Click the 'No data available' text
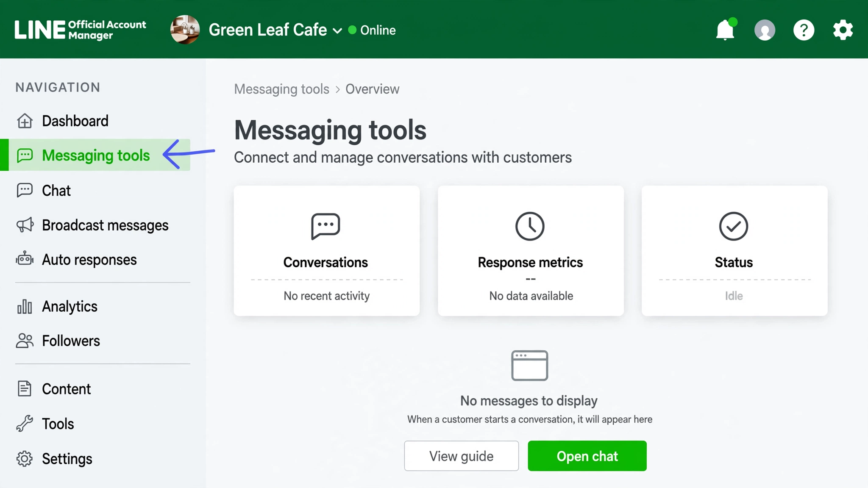 pyautogui.click(x=531, y=296)
